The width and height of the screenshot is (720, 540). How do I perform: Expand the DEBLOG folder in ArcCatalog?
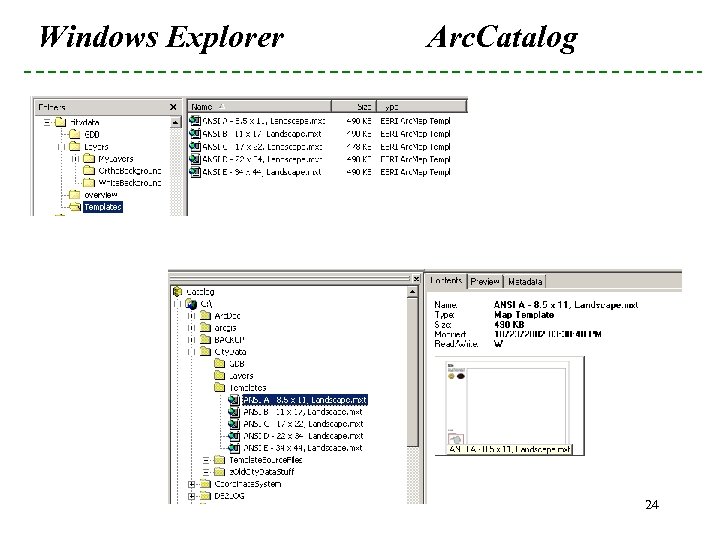tap(191, 496)
